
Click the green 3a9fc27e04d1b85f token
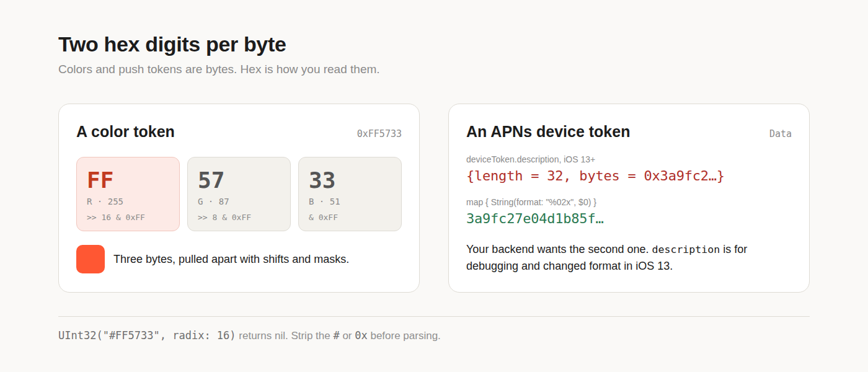[535, 219]
